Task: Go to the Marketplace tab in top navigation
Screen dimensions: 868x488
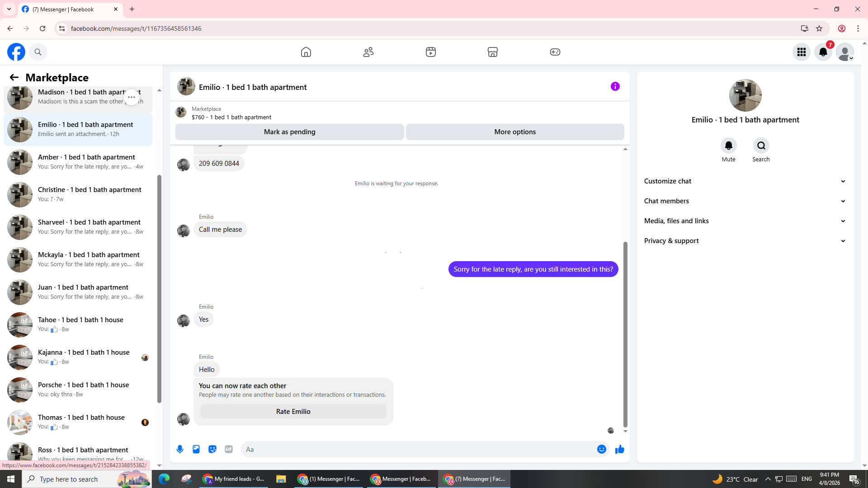Action: (x=492, y=52)
